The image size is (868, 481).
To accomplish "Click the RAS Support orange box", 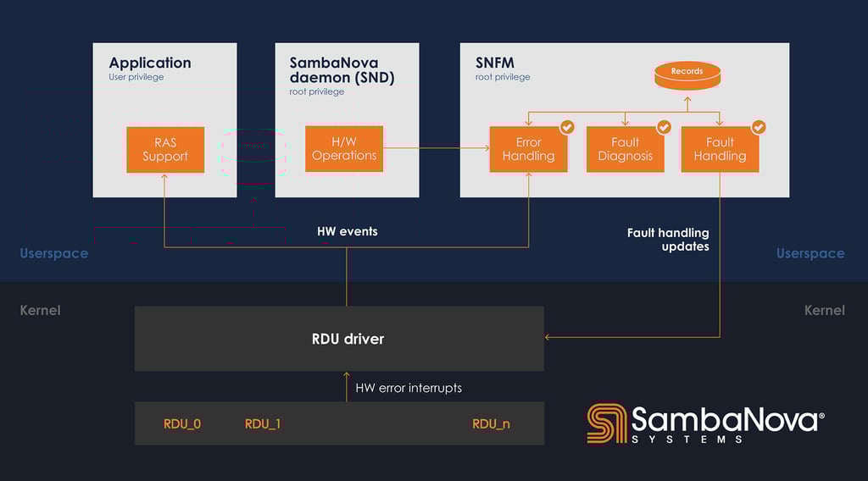I will click(x=165, y=150).
